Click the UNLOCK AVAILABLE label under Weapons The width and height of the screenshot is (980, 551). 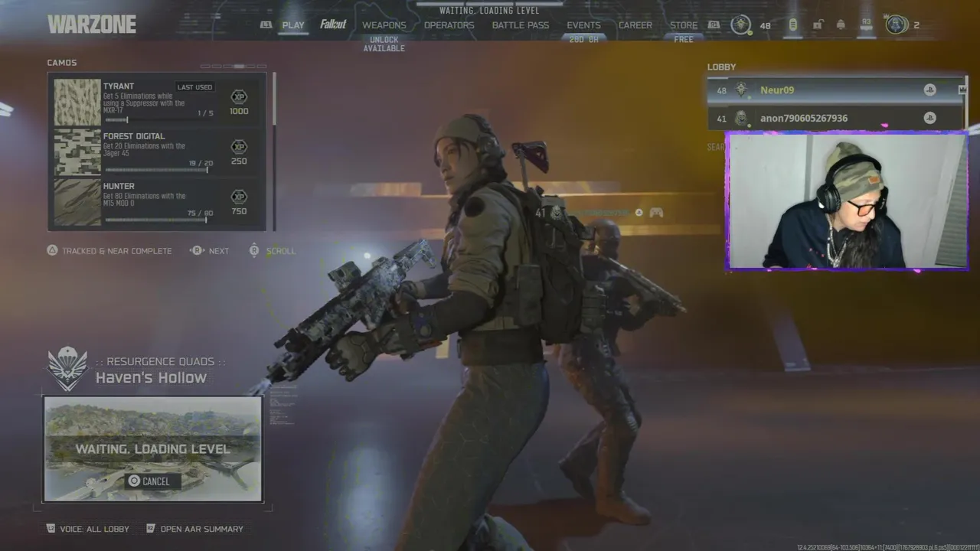[384, 44]
